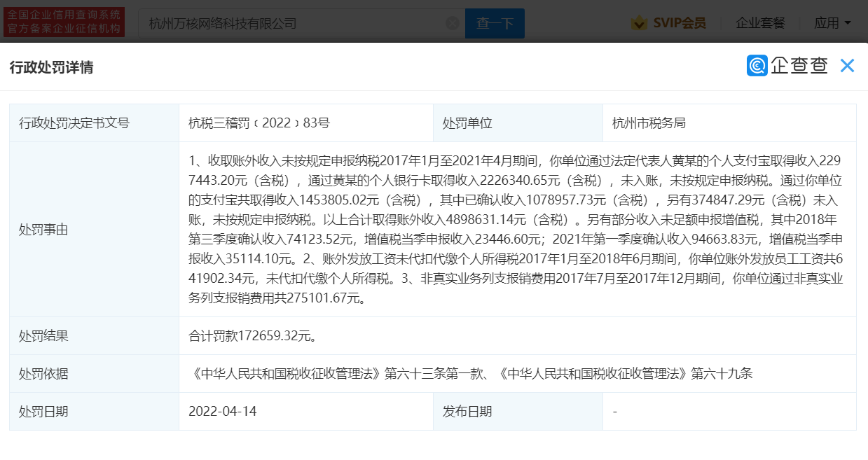Focus the company name search box

click(x=294, y=23)
